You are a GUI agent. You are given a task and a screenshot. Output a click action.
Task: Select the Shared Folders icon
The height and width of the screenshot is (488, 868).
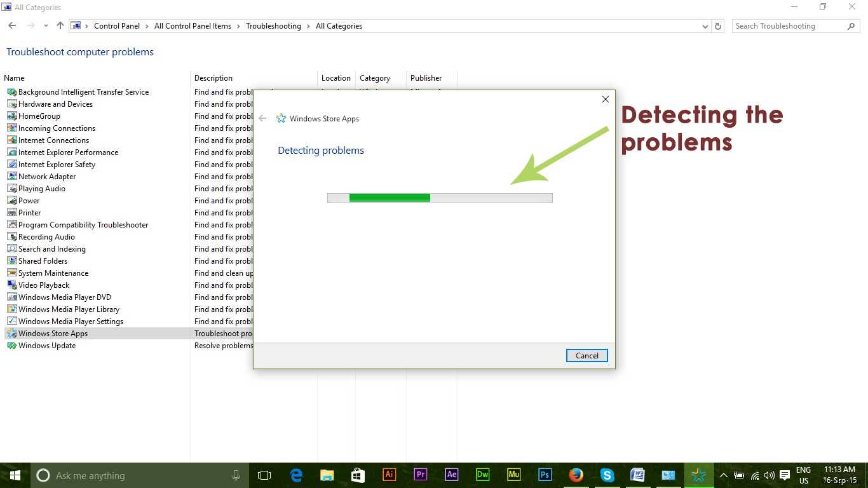[x=11, y=261]
